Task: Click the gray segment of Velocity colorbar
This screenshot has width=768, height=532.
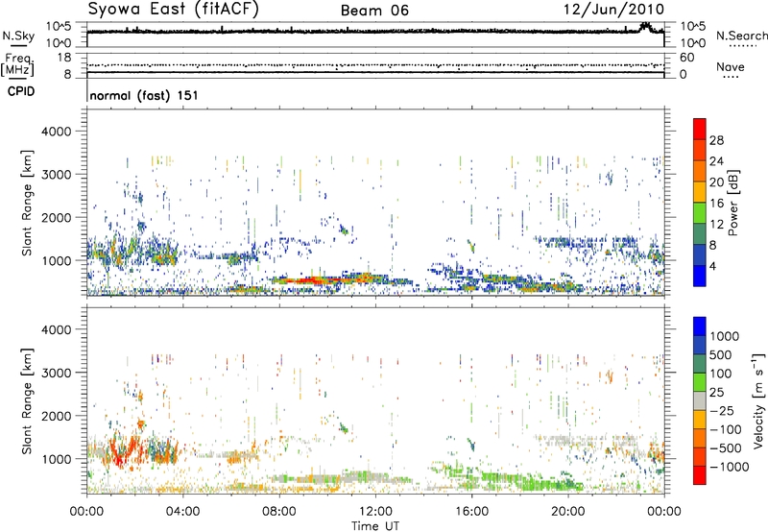Action: coord(700,401)
